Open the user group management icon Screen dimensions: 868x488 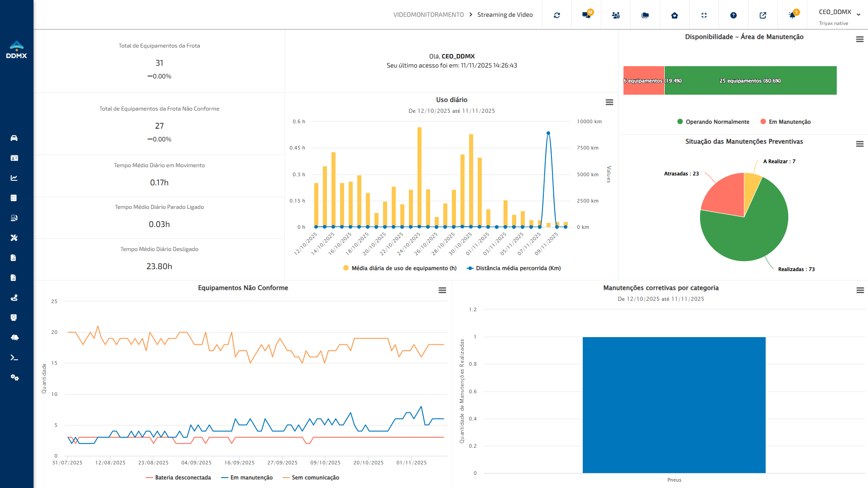click(616, 15)
